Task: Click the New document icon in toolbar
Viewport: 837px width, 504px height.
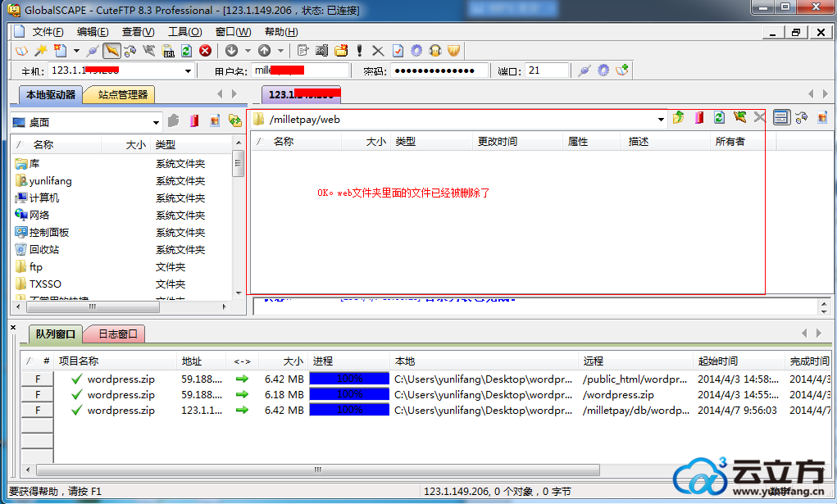Action: [x=61, y=51]
